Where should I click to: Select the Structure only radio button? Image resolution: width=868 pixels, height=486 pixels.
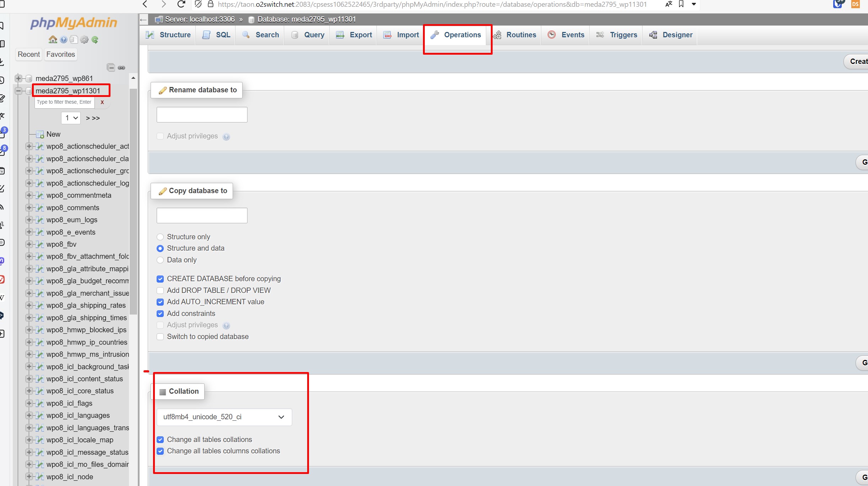pos(160,237)
